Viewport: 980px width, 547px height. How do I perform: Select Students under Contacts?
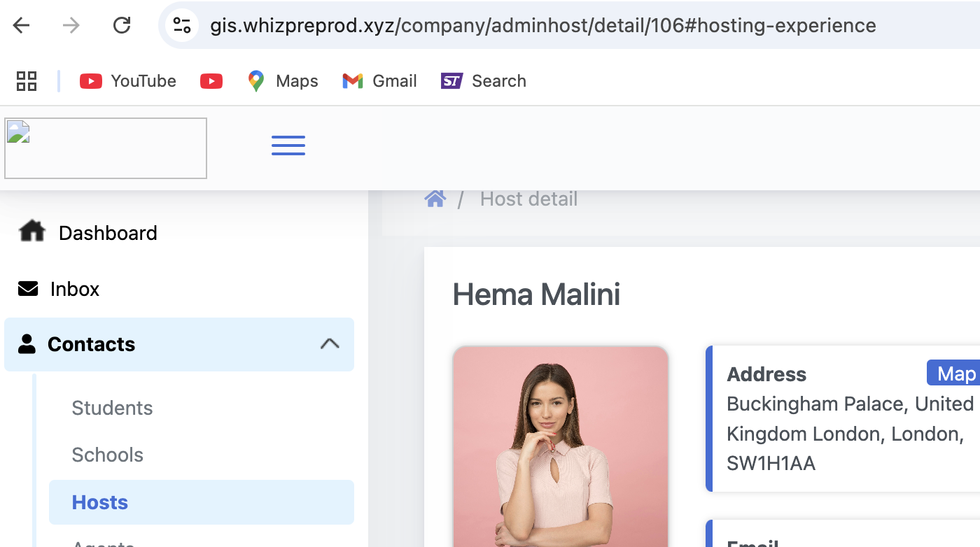tap(112, 408)
